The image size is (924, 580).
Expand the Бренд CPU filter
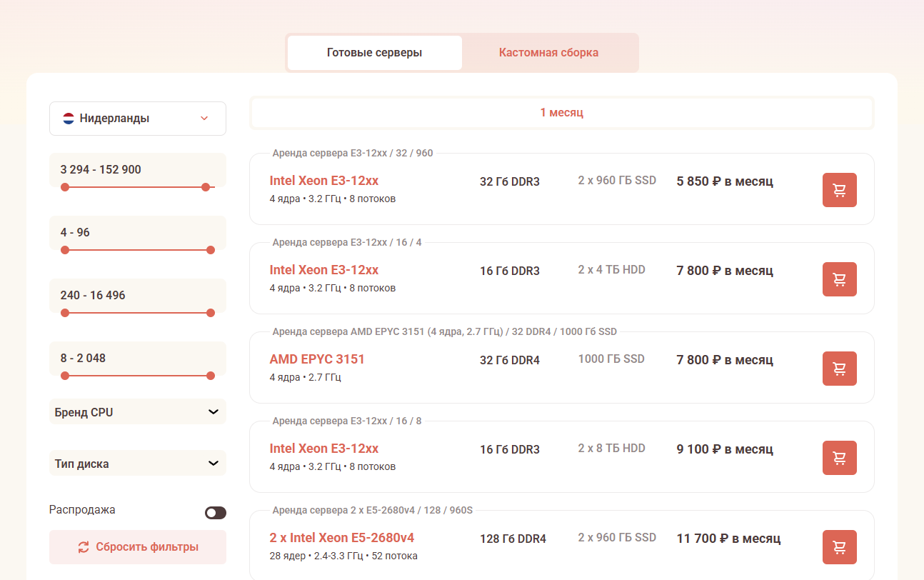[x=138, y=412]
